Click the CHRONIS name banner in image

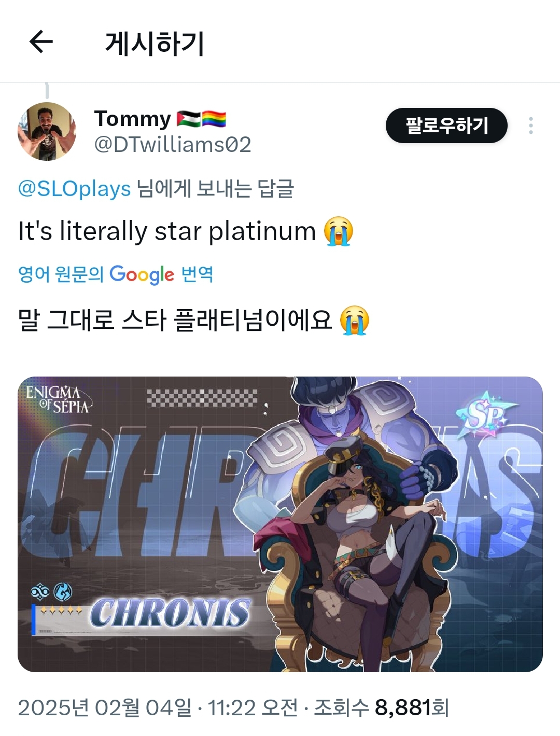[170, 613]
